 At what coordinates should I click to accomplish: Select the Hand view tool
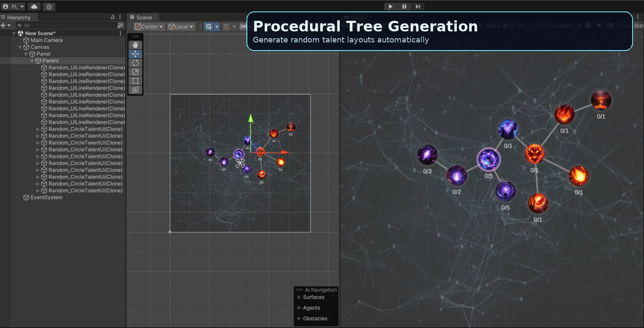[135, 45]
